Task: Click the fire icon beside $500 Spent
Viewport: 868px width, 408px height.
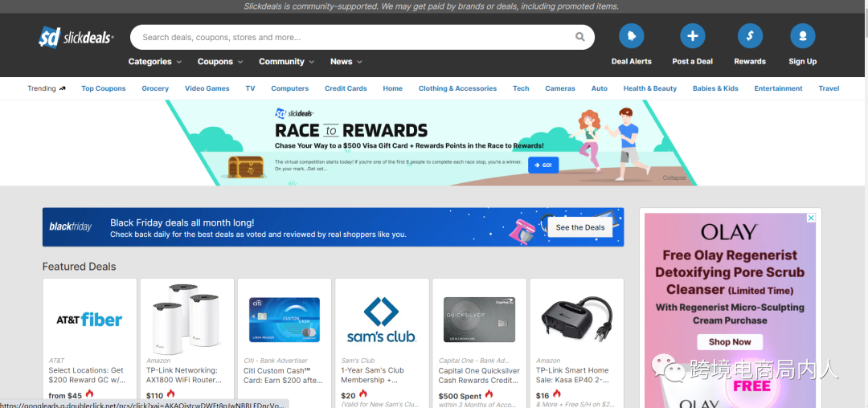Action: coord(489,394)
